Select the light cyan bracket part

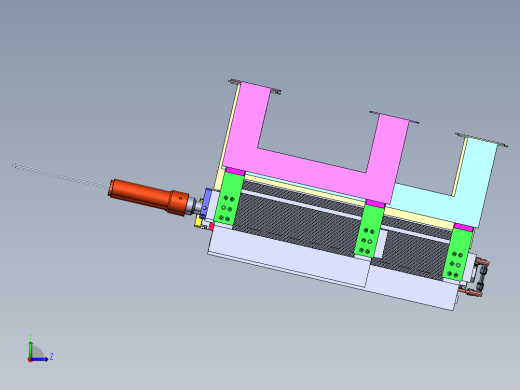coord(467,200)
